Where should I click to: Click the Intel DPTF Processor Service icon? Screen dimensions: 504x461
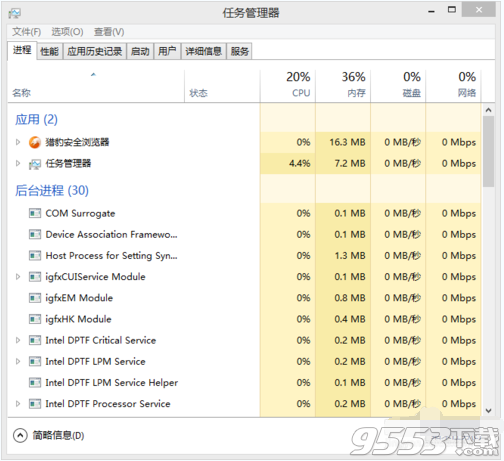pyautogui.click(x=35, y=404)
